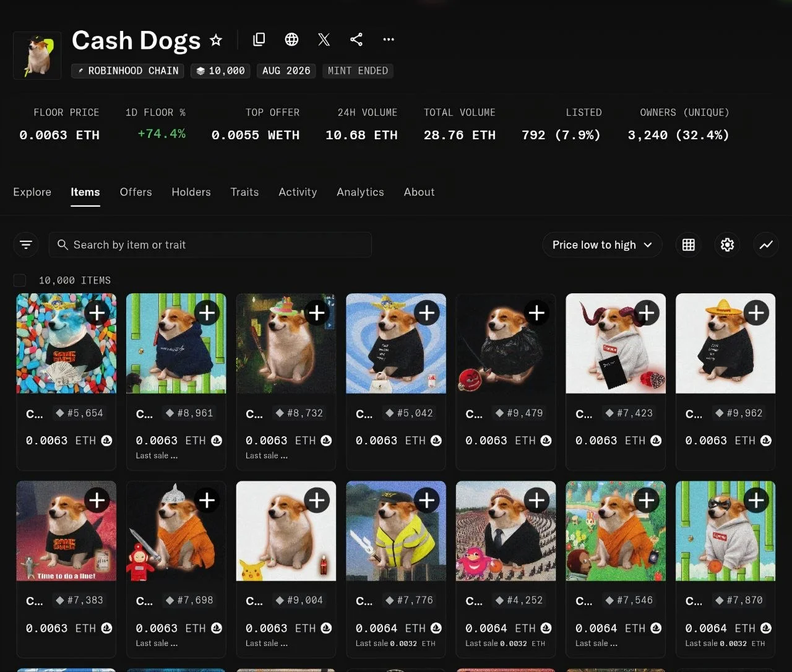Viewport: 792px width, 672px height.
Task: Click the share icon in the header
Action: coord(356,40)
